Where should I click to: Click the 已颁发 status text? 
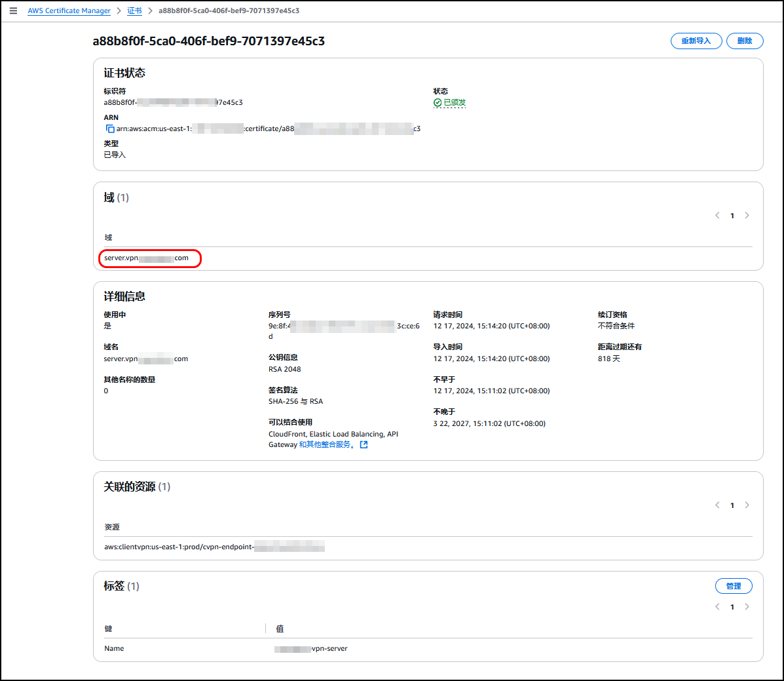coord(455,102)
